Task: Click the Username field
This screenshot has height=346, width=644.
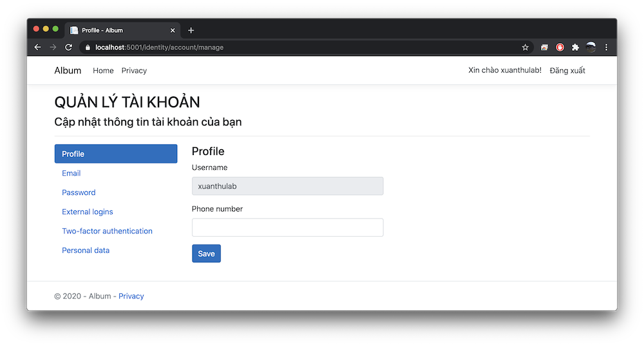Action: point(287,186)
